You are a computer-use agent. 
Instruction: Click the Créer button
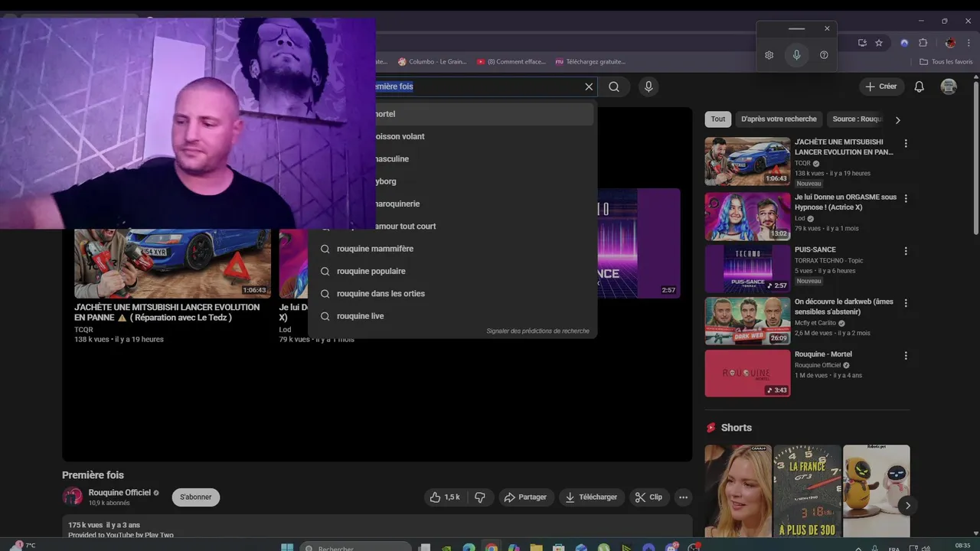pos(881,86)
